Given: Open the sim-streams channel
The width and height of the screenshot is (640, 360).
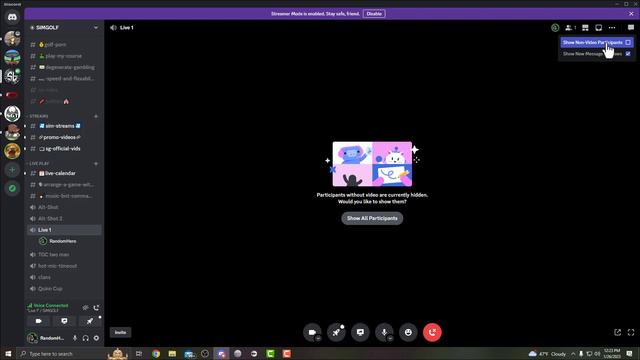Looking at the screenshot, I should coord(64,126).
